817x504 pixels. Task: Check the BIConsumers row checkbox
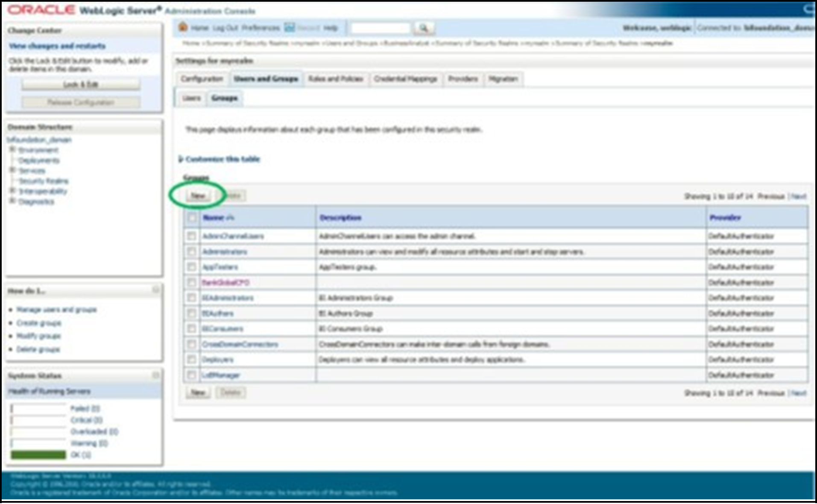point(191,328)
